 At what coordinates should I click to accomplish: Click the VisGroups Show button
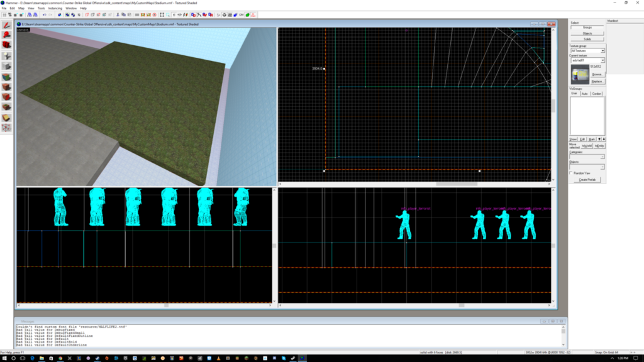(574, 139)
